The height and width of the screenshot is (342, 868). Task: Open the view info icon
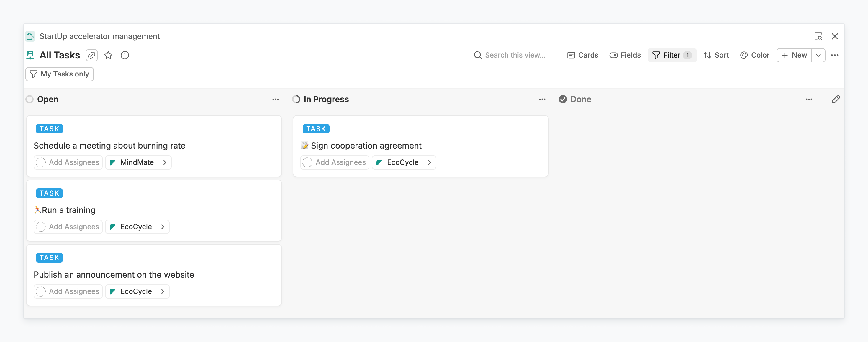tap(125, 55)
